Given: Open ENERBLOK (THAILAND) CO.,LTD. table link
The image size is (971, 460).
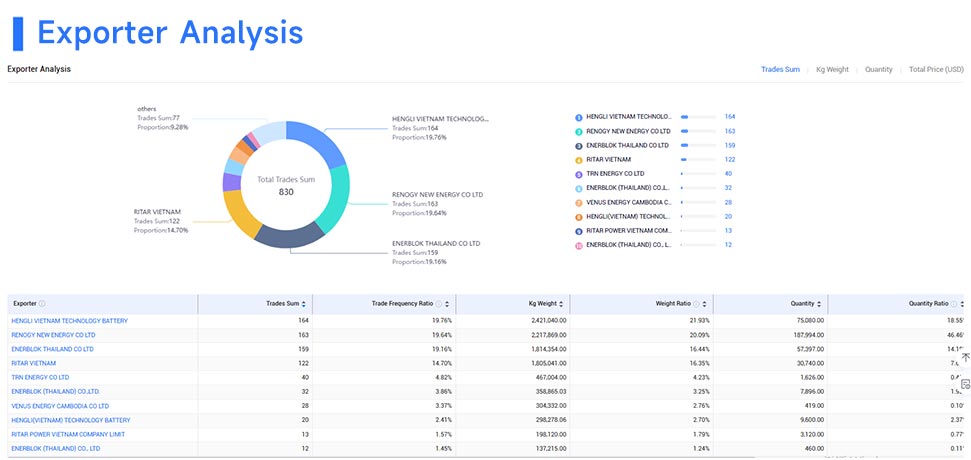Looking at the screenshot, I should pyautogui.click(x=56, y=392).
